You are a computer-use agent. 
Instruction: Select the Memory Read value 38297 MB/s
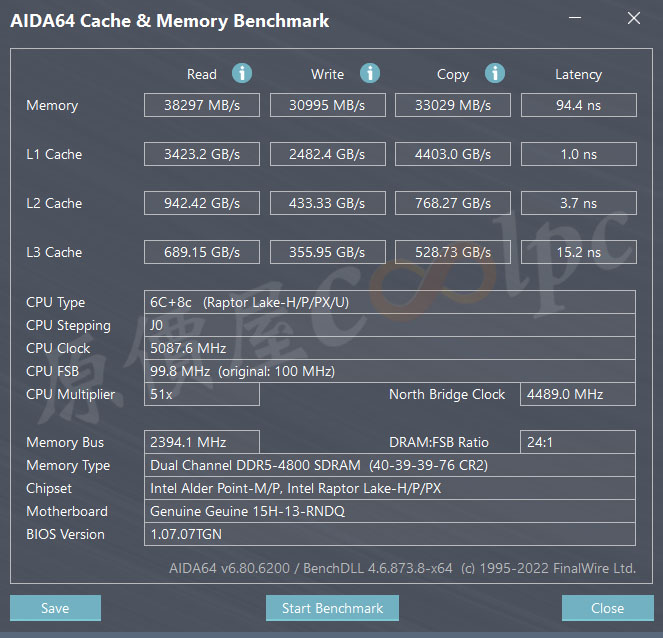click(202, 105)
